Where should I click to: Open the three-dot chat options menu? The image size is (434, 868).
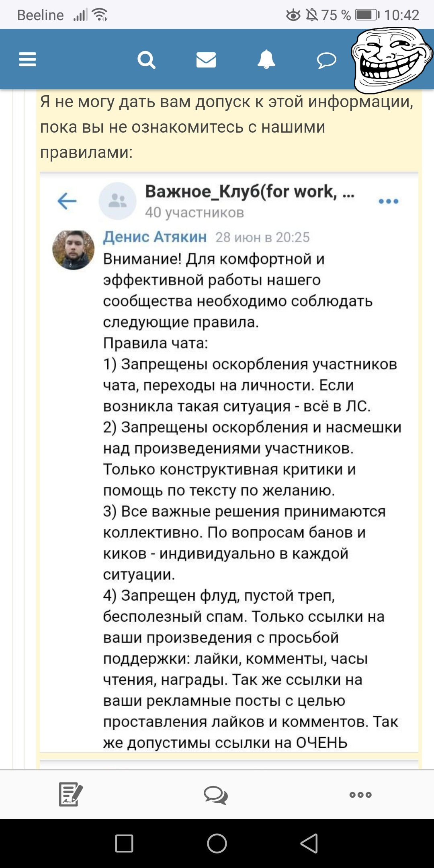388,201
